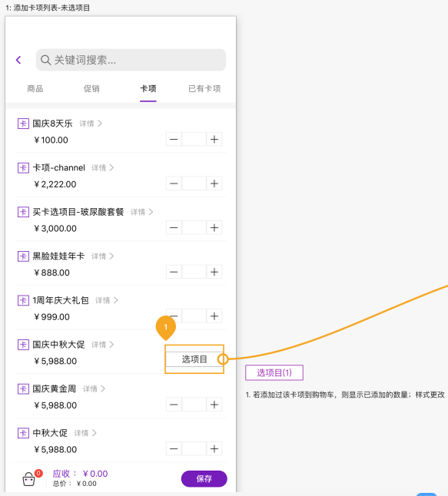Click 选项目 button for 国庆中秋大促

194,359
